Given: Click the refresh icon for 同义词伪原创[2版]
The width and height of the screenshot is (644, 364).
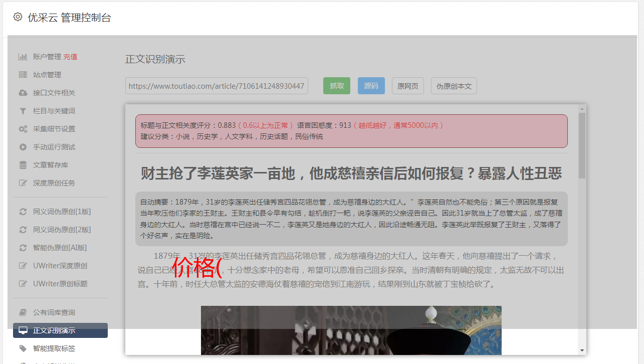Looking at the screenshot, I should (23, 230).
